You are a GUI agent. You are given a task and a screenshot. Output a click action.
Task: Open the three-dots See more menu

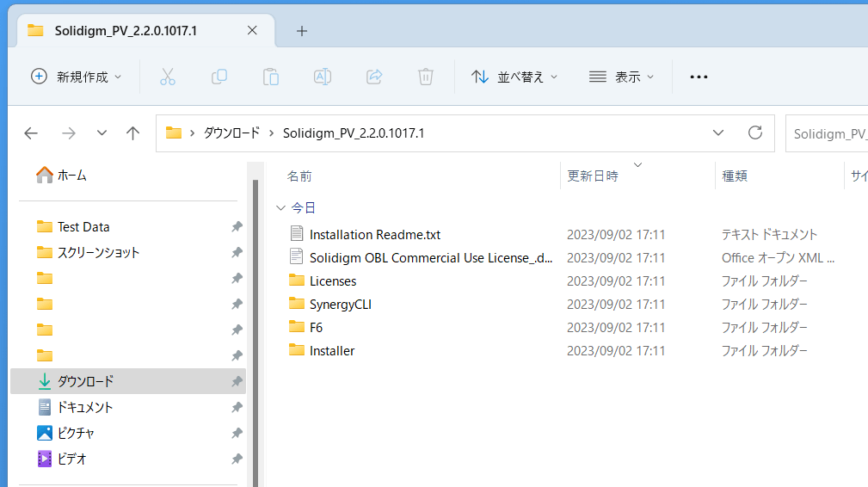click(x=699, y=77)
